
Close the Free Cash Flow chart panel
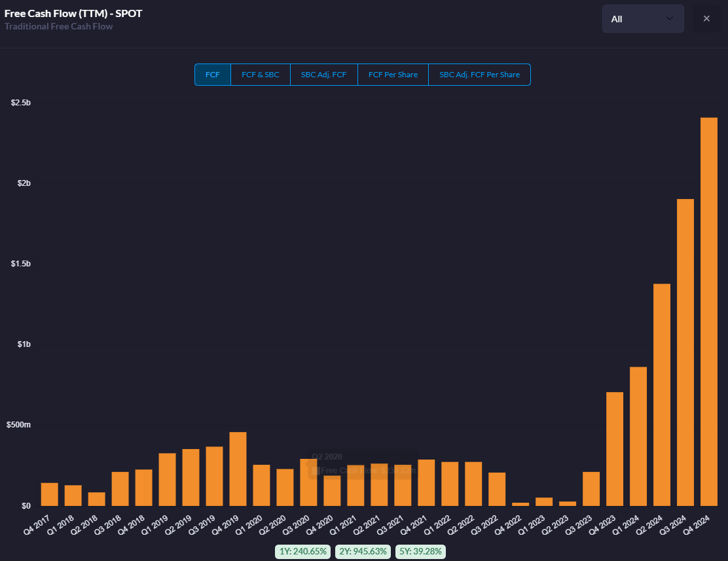click(x=706, y=19)
